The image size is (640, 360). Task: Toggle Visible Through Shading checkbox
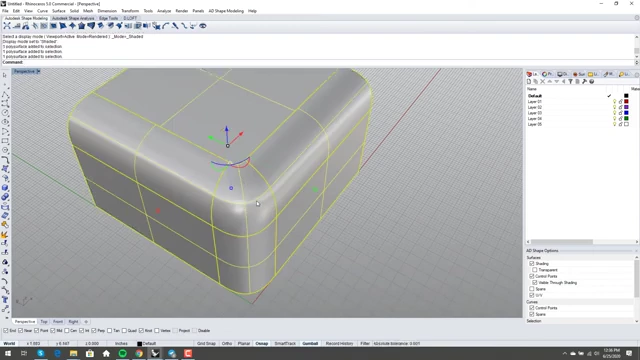(x=535, y=282)
